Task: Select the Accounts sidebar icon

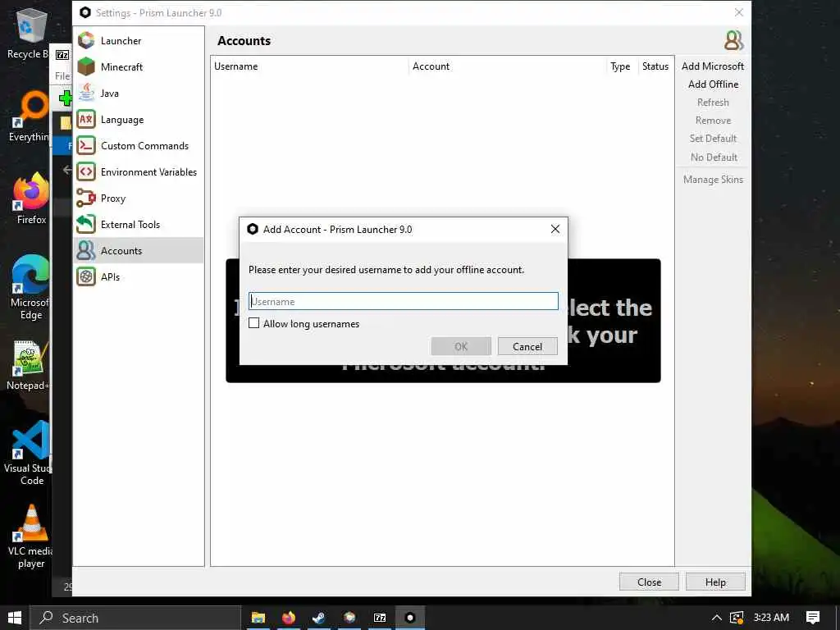Action: tap(85, 251)
